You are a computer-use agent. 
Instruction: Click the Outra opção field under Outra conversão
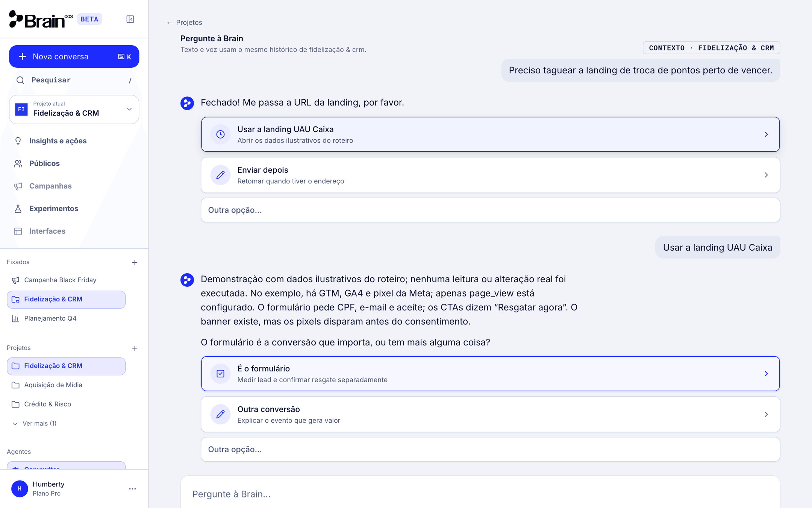[490, 449]
